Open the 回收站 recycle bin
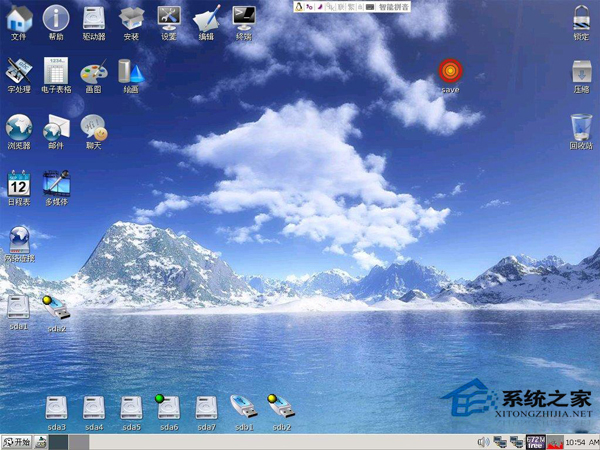The image size is (600, 450). (x=580, y=126)
